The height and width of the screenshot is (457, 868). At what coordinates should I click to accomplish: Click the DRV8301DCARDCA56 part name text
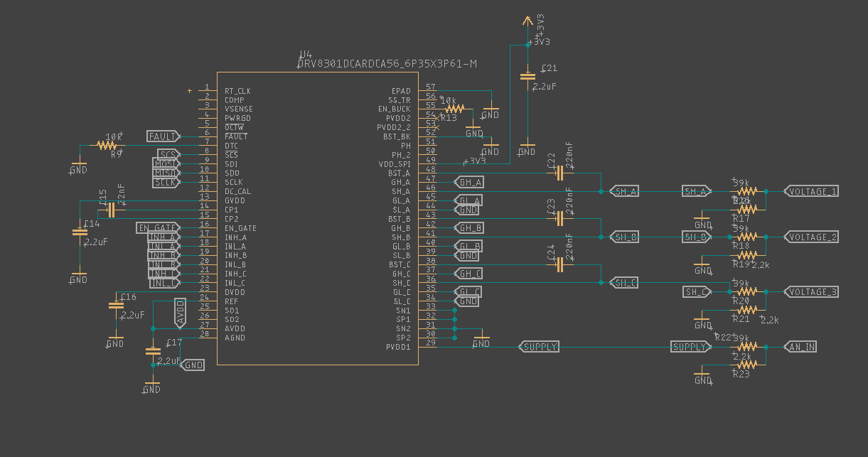387,65
